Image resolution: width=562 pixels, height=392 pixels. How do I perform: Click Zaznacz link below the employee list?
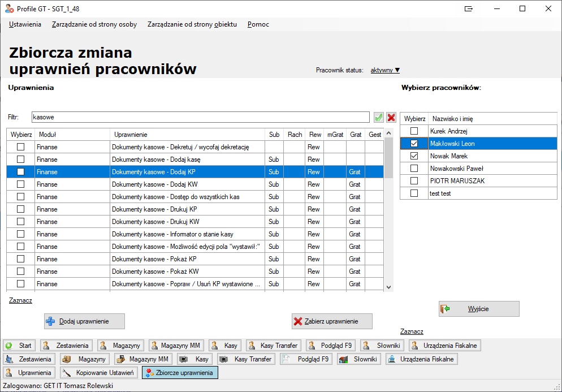click(412, 331)
